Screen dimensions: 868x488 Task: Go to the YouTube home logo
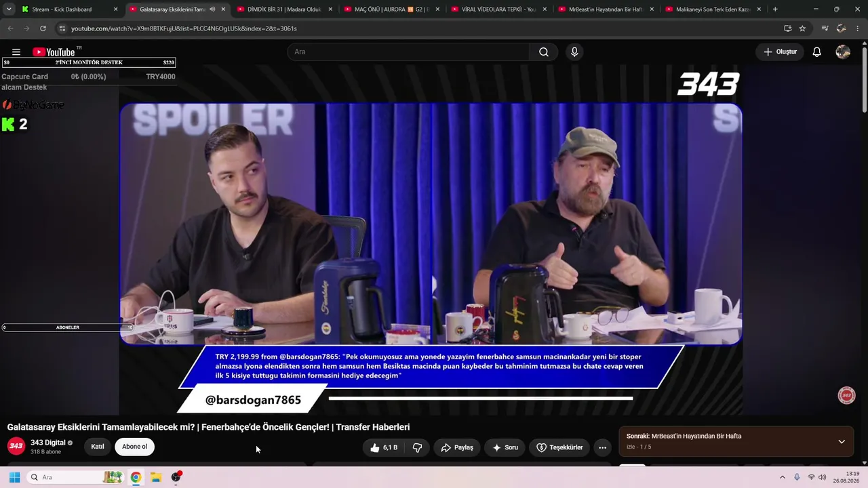[x=54, y=52]
